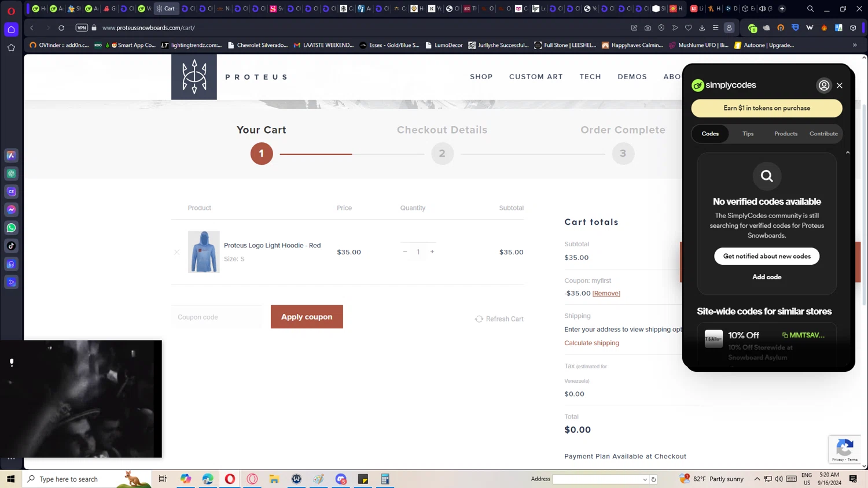
Task: Open Proteus Logo Light Hoodie product link
Action: 272,245
